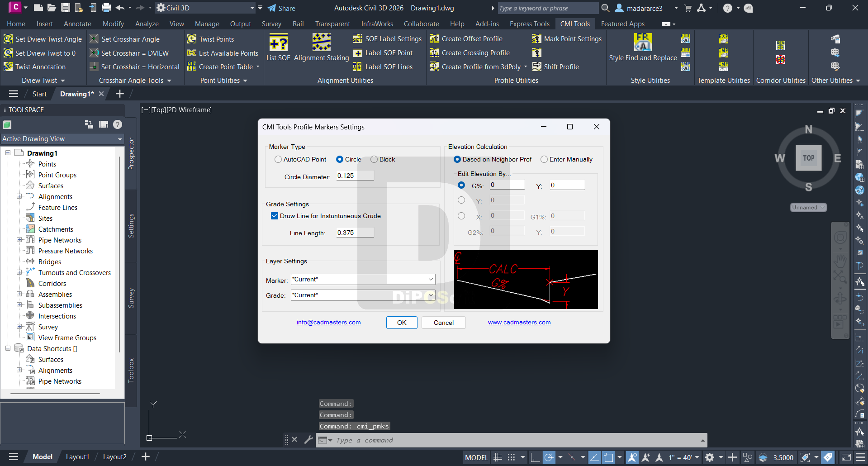Select the X edit elevation radio button
Viewport: 868px width, 466px height.
[461, 216]
